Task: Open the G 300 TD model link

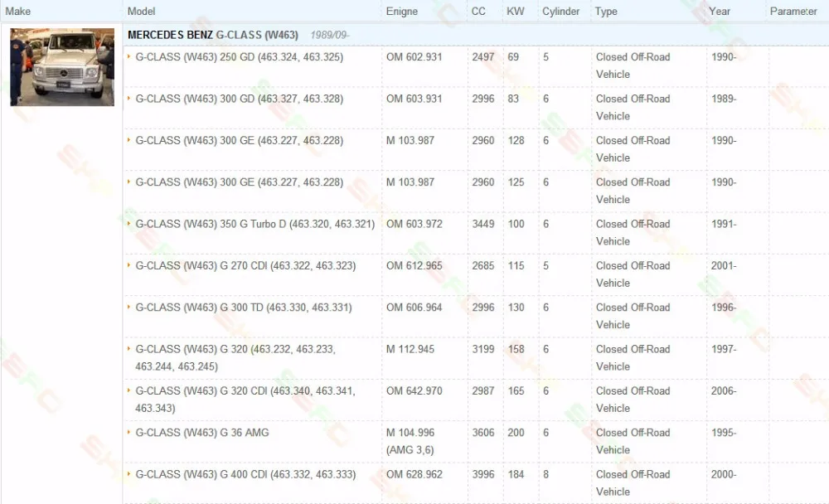Action: (243, 308)
